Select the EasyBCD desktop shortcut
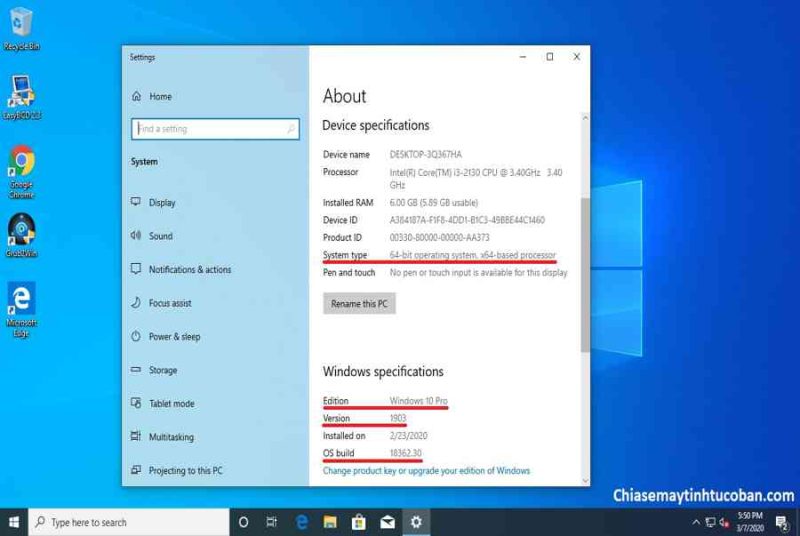Viewport: 800px width, 536px height. pos(21,97)
